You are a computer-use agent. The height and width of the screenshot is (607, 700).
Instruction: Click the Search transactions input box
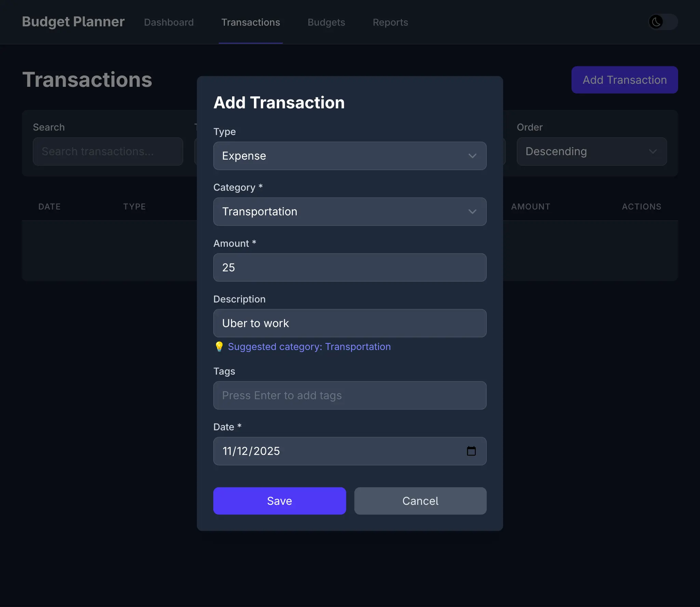point(108,151)
